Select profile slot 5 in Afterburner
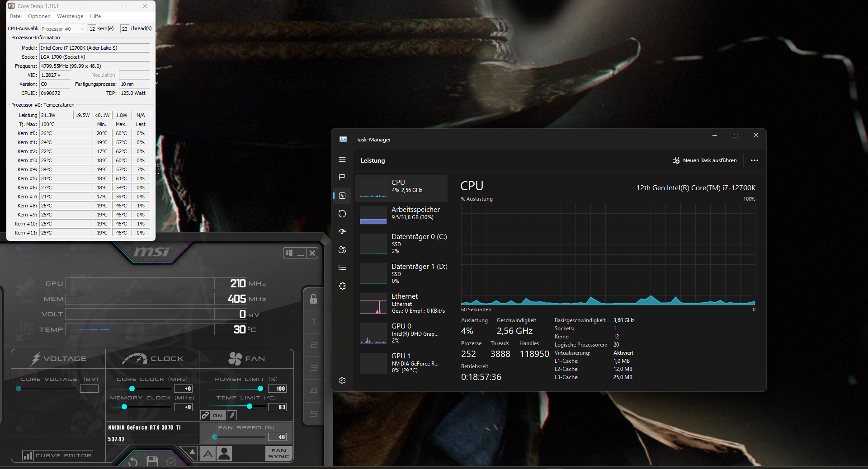 (x=313, y=414)
